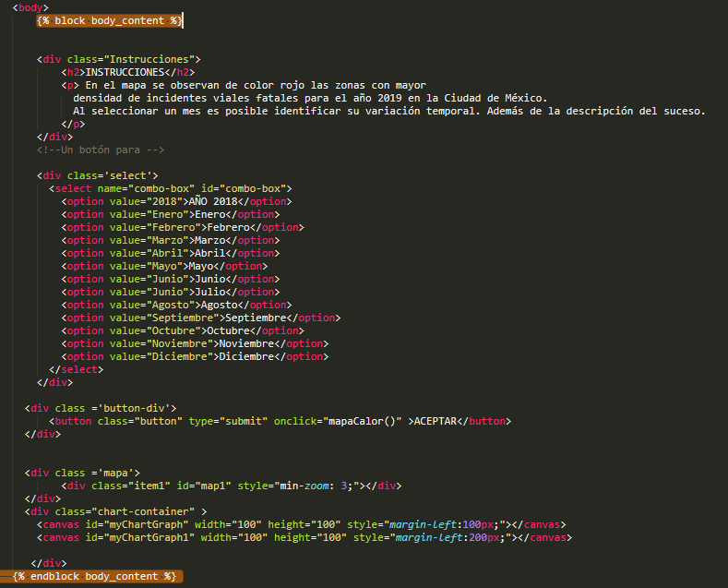Click the option line for Mayo
This screenshot has height=588, width=728.
[164, 266]
